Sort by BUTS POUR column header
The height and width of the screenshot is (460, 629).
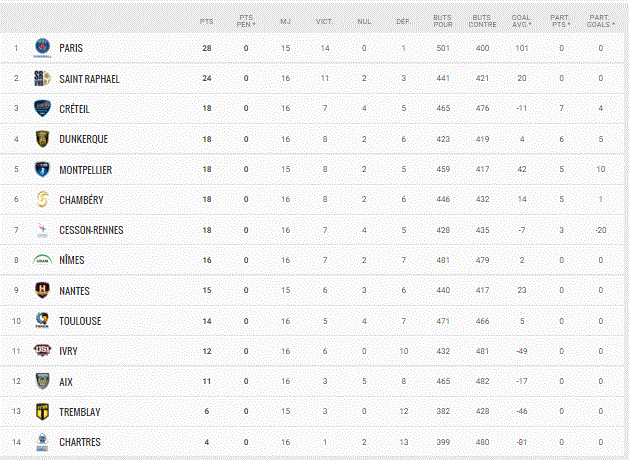click(x=443, y=21)
